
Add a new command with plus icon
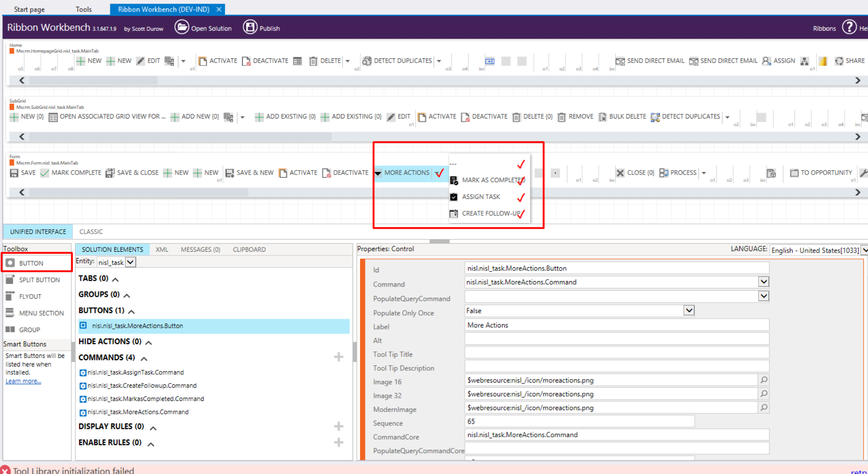[338, 357]
